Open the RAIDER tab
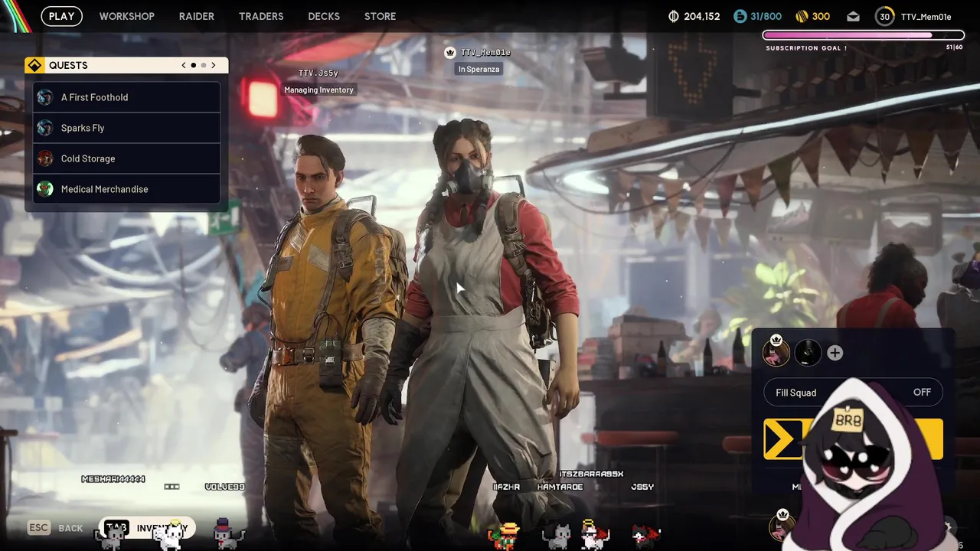The width and height of the screenshot is (980, 551). [197, 16]
